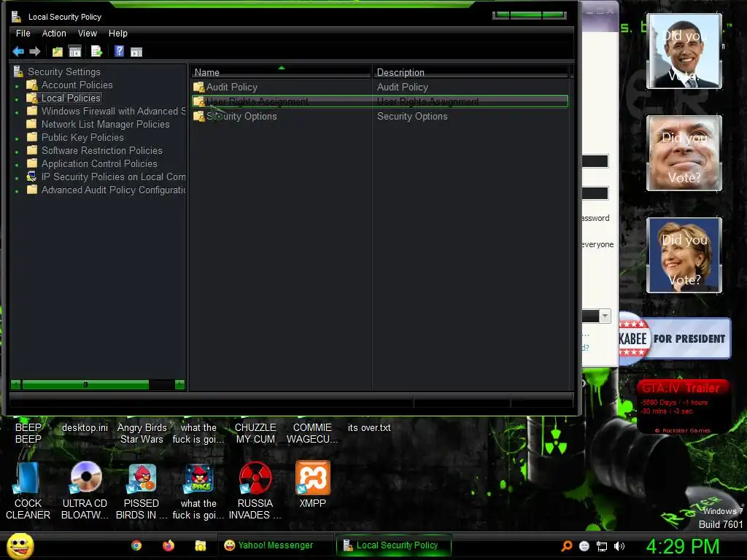
Task: Click the Local Security Policy taskbar button
Action: (x=394, y=545)
